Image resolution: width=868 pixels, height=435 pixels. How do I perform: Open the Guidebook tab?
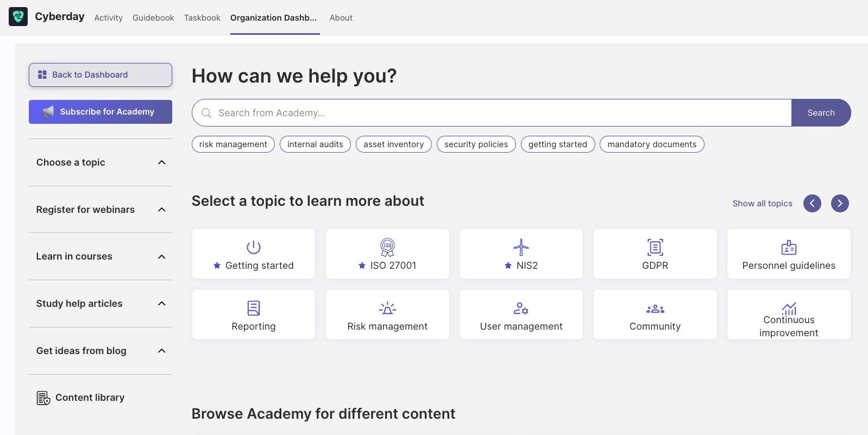coord(153,18)
